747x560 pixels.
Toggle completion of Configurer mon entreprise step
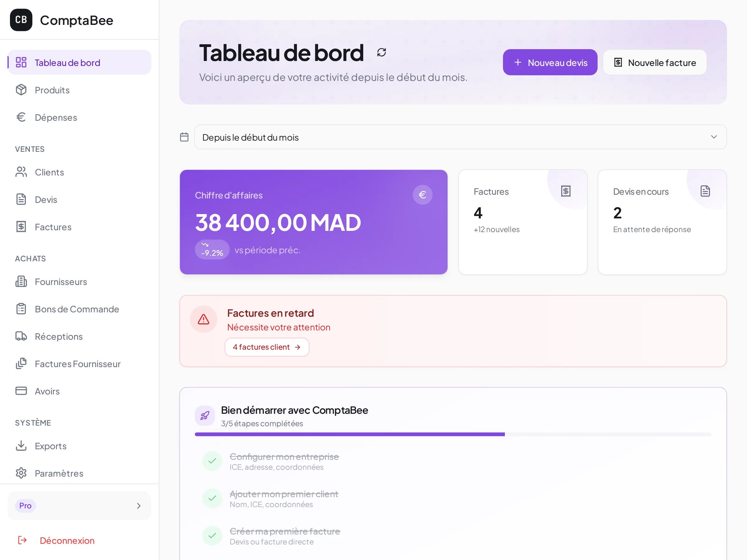pyautogui.click(x=212, y=461)
